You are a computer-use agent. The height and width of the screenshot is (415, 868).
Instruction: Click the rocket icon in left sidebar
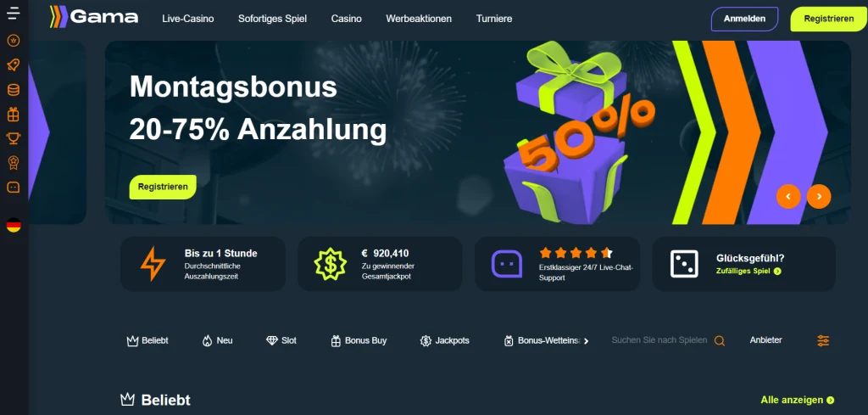[14, 64]
